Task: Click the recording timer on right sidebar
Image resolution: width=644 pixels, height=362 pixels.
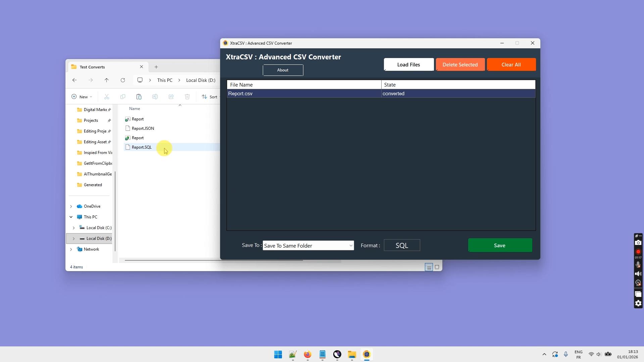Action: tap(638, 257)
